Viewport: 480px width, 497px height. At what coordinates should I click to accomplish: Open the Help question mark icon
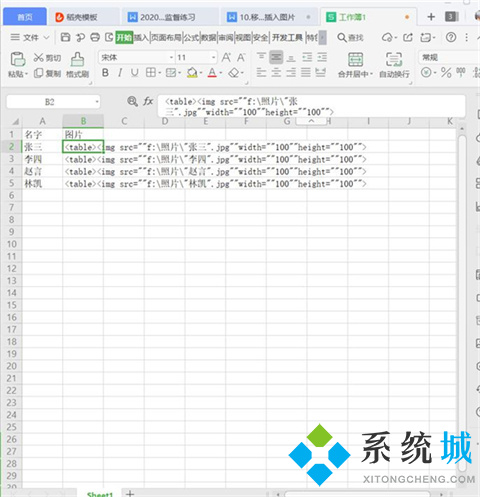451,37
